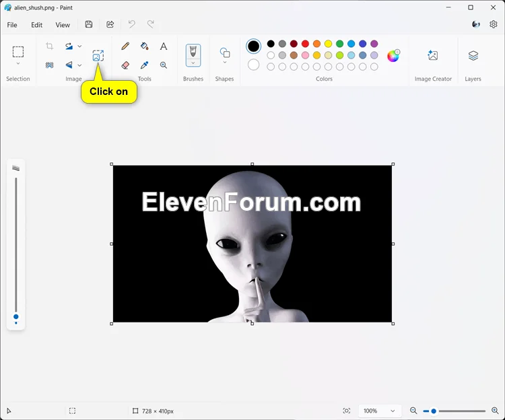Click the Share icon

[x=110, y=24]
